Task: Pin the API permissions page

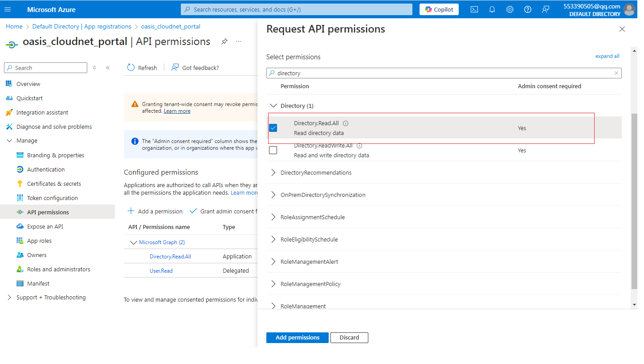Action: (x=224, y=41)
